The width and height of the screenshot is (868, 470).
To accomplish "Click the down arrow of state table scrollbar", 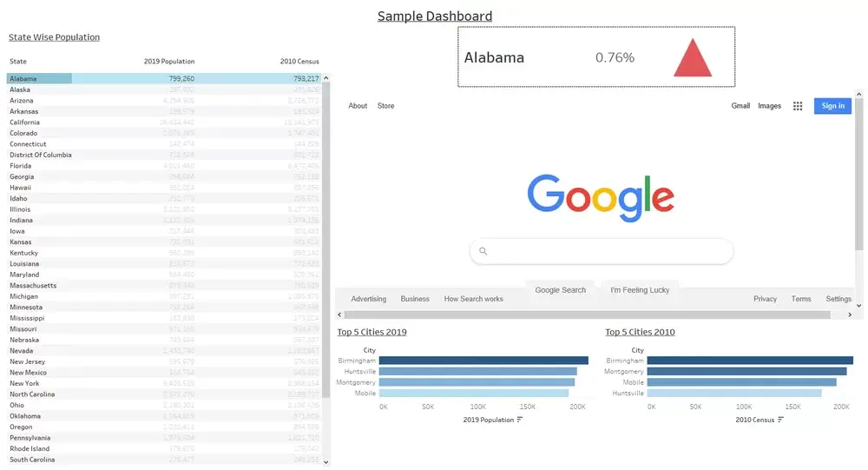I will point(326,461).
